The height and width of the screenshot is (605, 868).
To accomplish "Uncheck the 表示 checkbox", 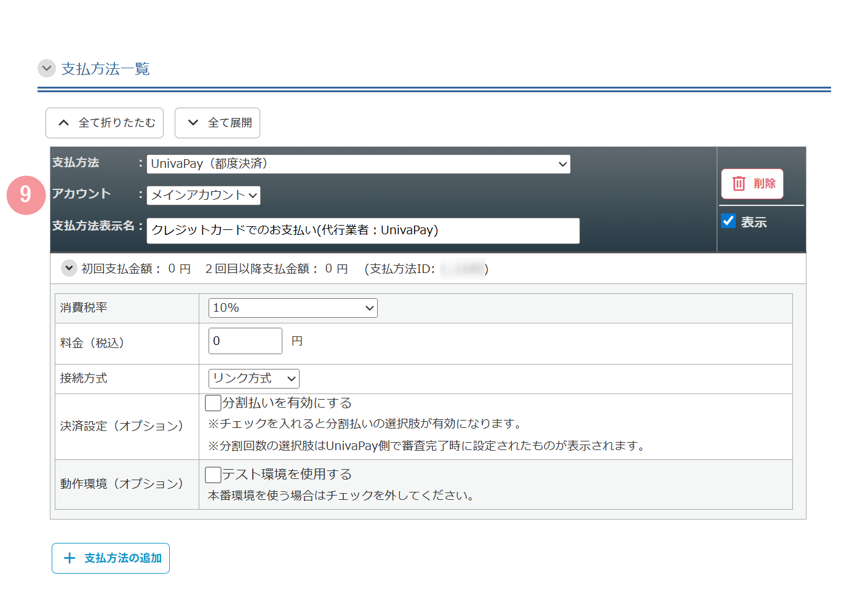I will (728, 221).
